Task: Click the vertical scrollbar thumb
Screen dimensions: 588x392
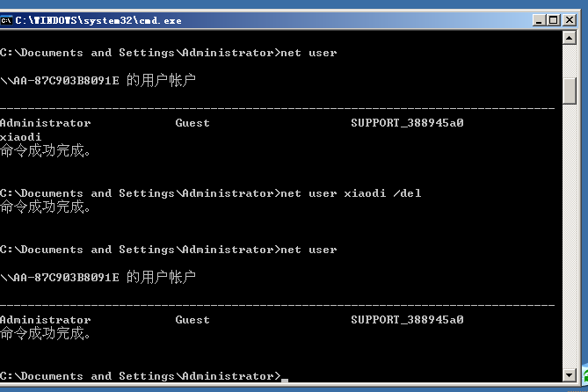Action: 570,90
